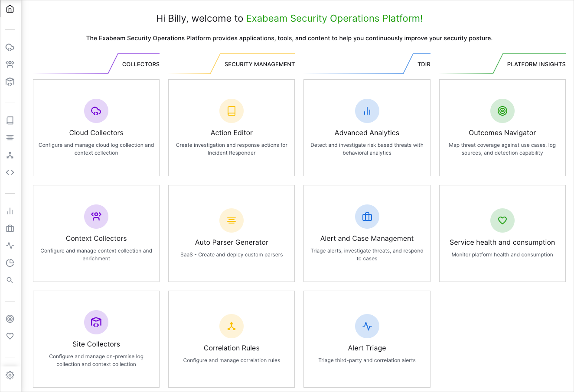Click the blue pulse icon in the Alert Triage card

click(367, 326)
